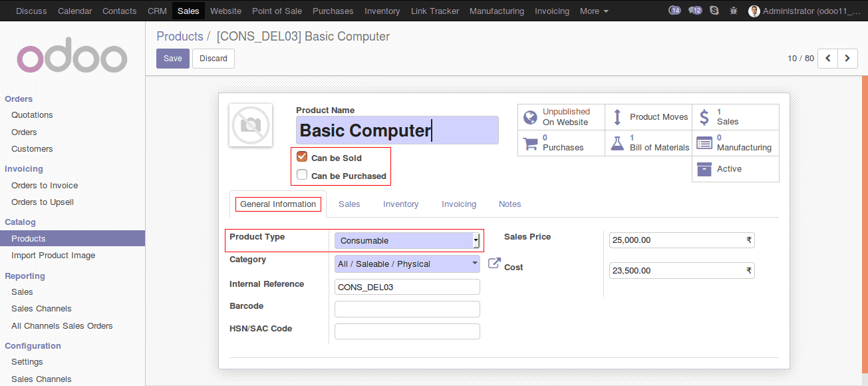Click the Active archive box icon
This screenshot has height=386, width=868.
click(704, 169)
